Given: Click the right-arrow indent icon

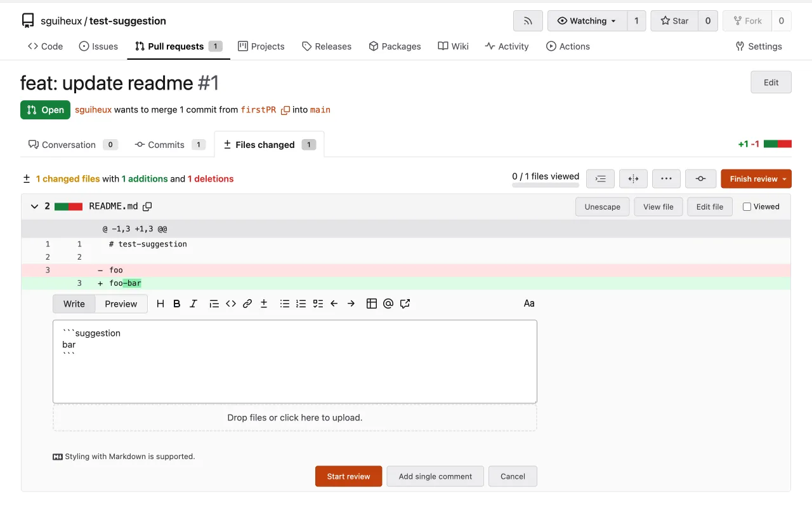Looking at the screenshot, I should click(351, 304).
